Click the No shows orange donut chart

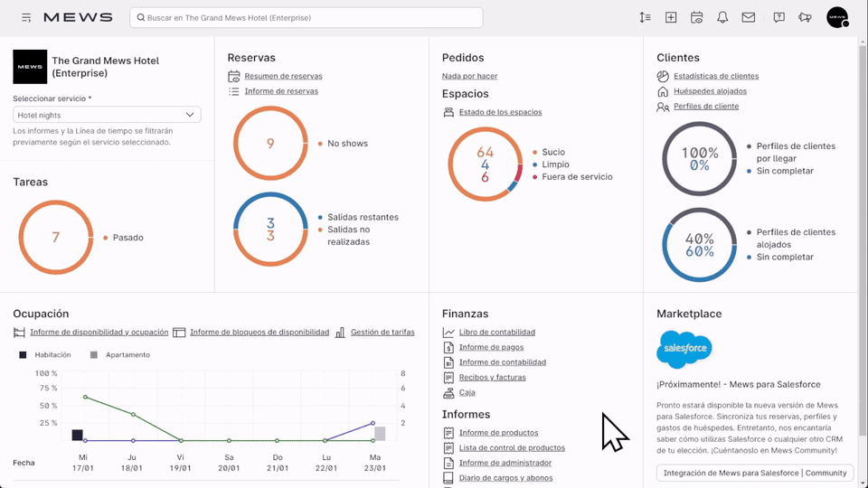270,144
